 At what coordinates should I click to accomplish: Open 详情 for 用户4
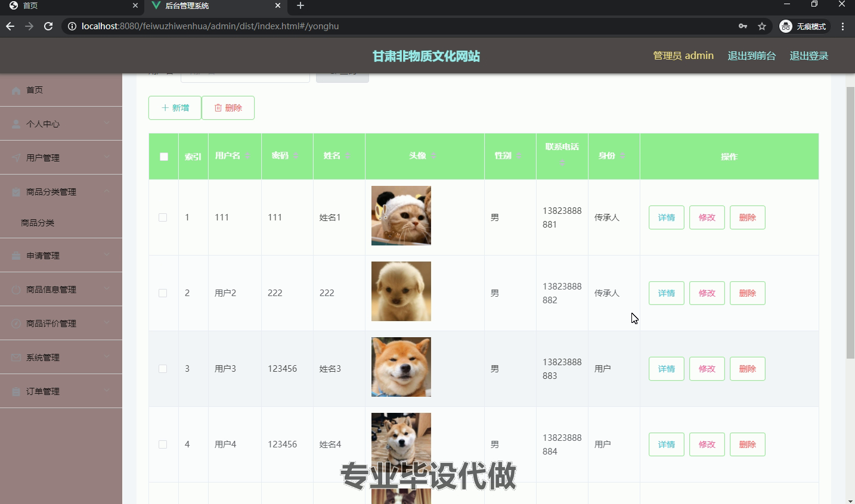pos(667,444)
